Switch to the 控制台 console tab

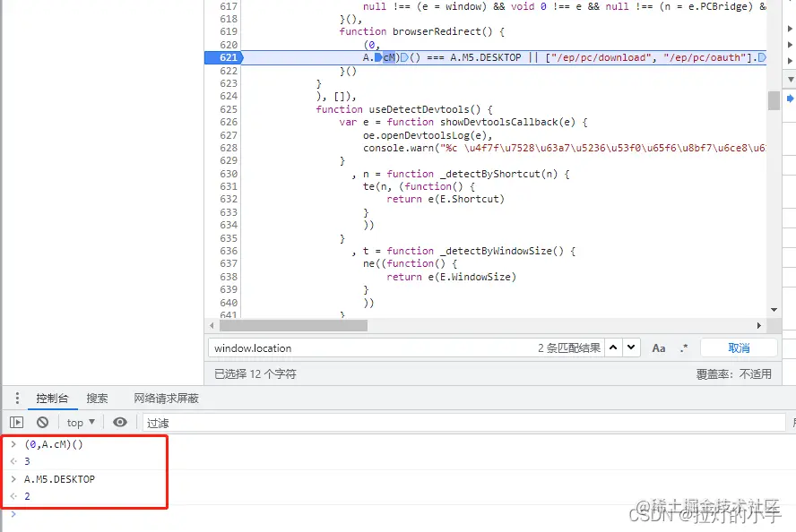click(x=52, y=399)
